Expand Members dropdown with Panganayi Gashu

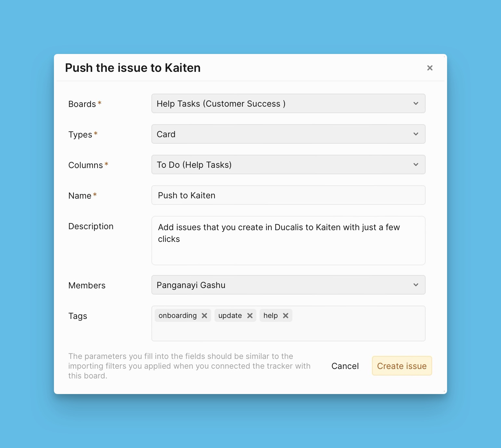(288, 285)
